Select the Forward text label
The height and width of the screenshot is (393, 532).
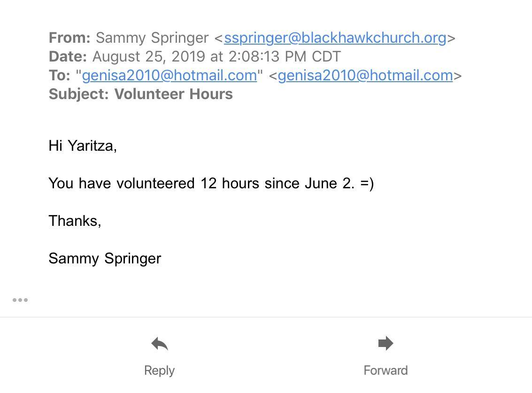pyautogui.click(x=386, y=370)
